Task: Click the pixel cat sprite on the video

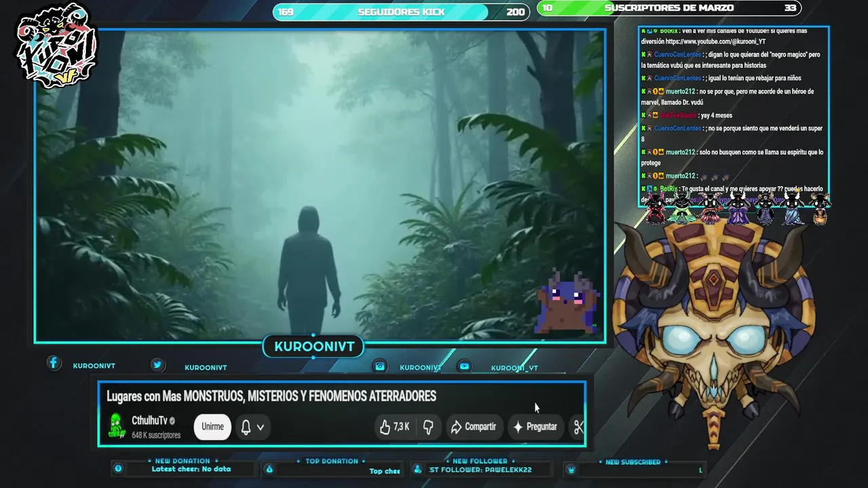Action: (x=567, y=303)
